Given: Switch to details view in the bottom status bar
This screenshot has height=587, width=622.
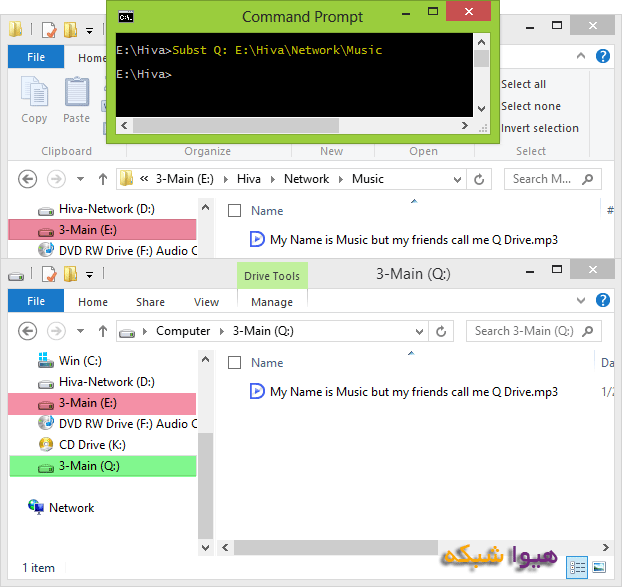Looking at the screenshot, I should [577, 568].
